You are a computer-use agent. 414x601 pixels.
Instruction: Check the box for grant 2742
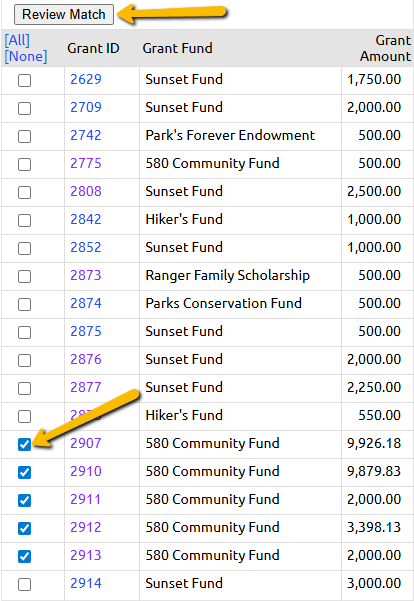(x=25, y=136)
